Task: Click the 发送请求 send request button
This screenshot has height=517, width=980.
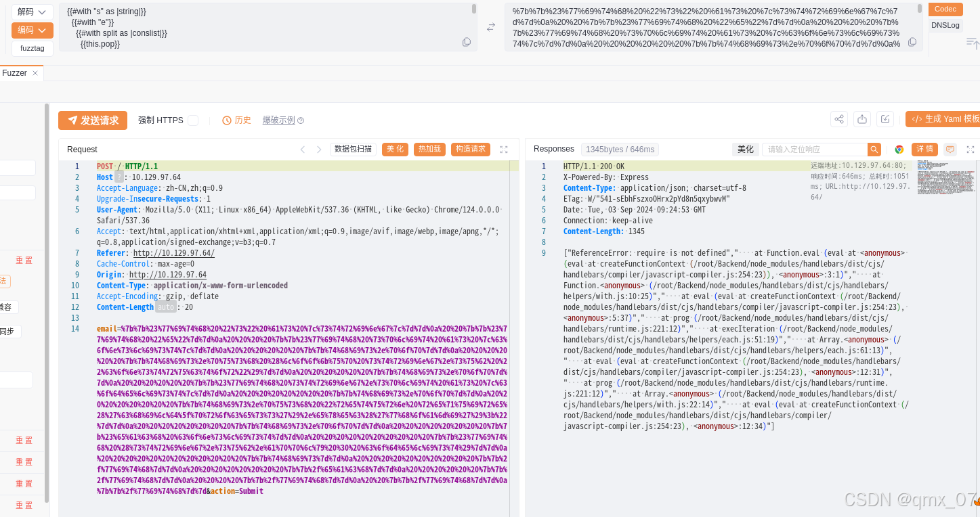Action: pos(93,120)
